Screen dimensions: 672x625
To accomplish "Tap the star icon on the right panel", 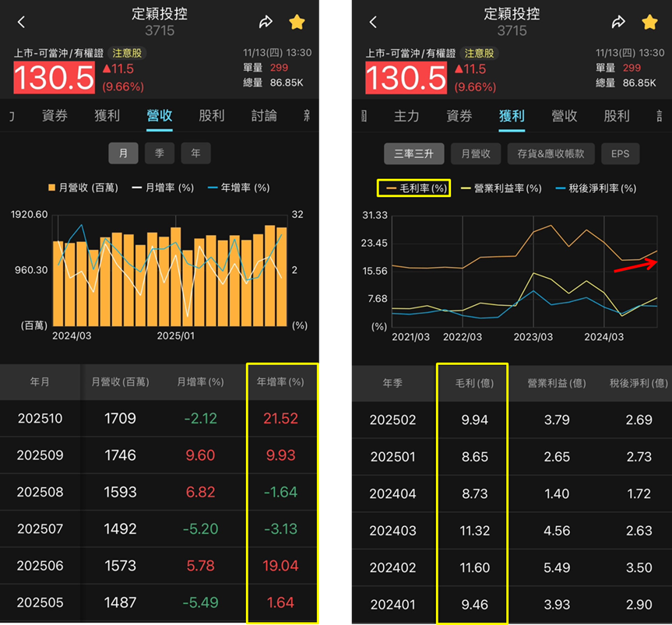I will coord(650,22).
